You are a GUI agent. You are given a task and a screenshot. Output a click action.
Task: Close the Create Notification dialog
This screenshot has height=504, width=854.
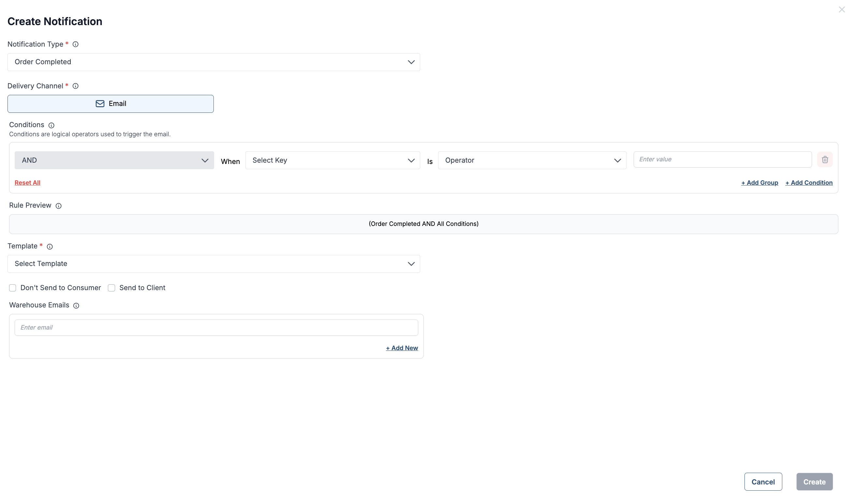(843, 9)
